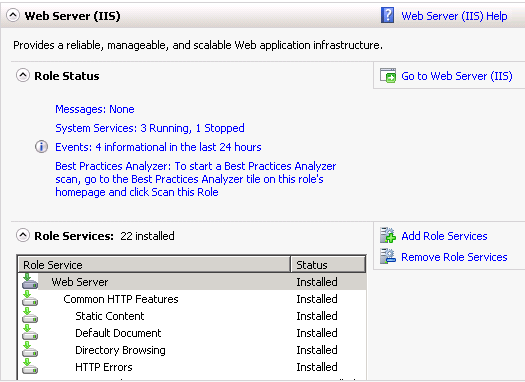Open the Web Server (IIS) Help link
Viewport: 525px width, 382px height.
point(454,16)
